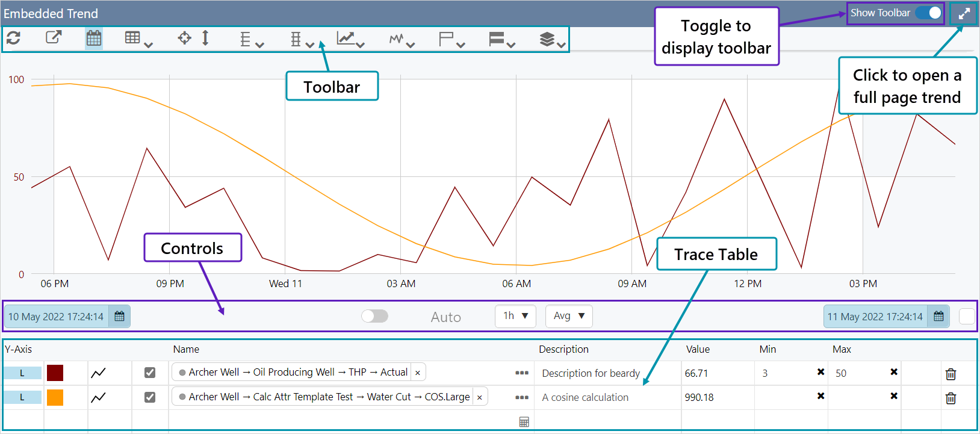This screenshot has width=980, height=434.
Task: Open the start date calendar picker
Action: [x=119, y=317]
